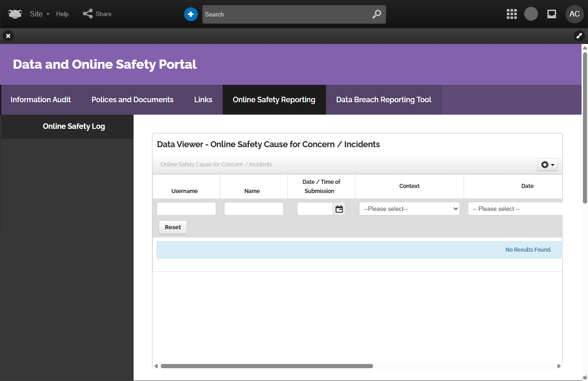Image resolution: width=588 pixels, height=381 pixels.
Task: Open the apps grid launcher
Action: coord(512,14)
